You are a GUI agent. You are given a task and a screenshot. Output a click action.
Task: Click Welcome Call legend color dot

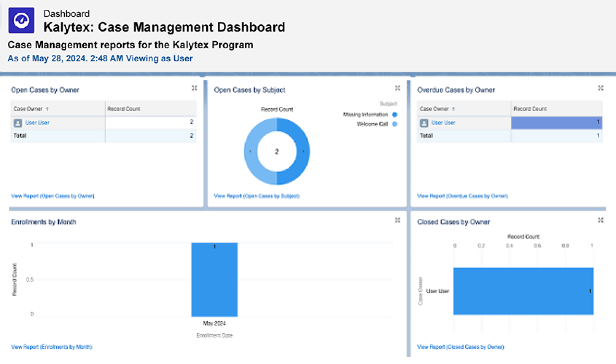tap(395, 124)
